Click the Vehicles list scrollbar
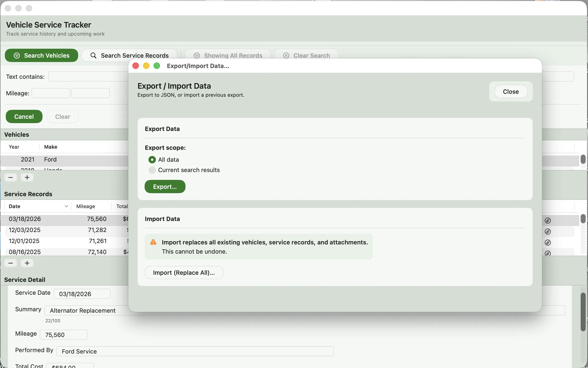This screenshot has width=588, height=368. click(583, 159)
